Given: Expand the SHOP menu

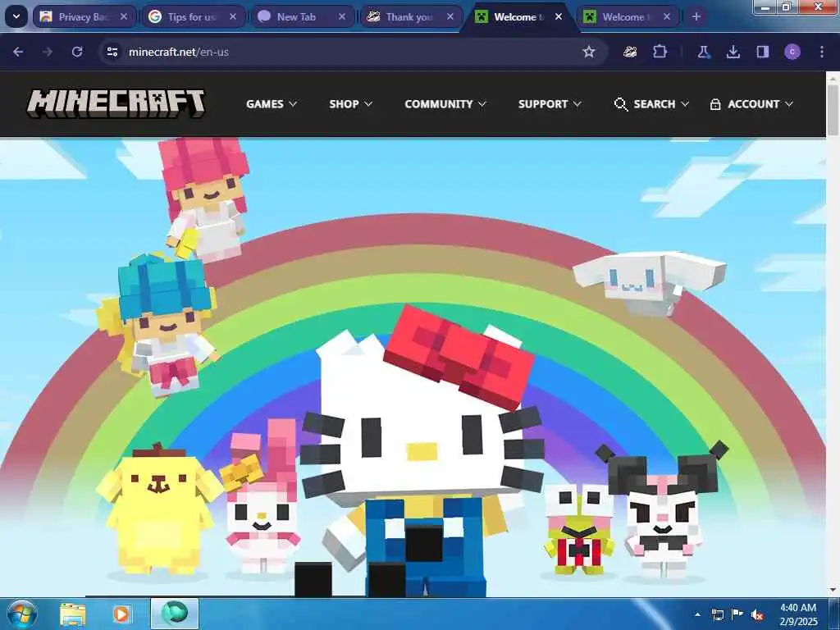Looking at the screenshot, I should [350, 104].
